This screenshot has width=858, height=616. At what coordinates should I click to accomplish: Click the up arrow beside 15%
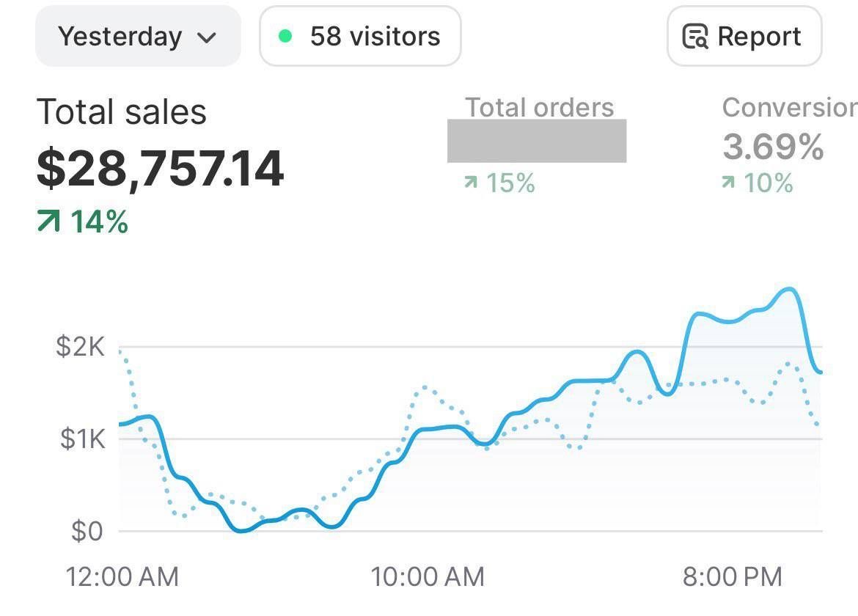(471, 183)
